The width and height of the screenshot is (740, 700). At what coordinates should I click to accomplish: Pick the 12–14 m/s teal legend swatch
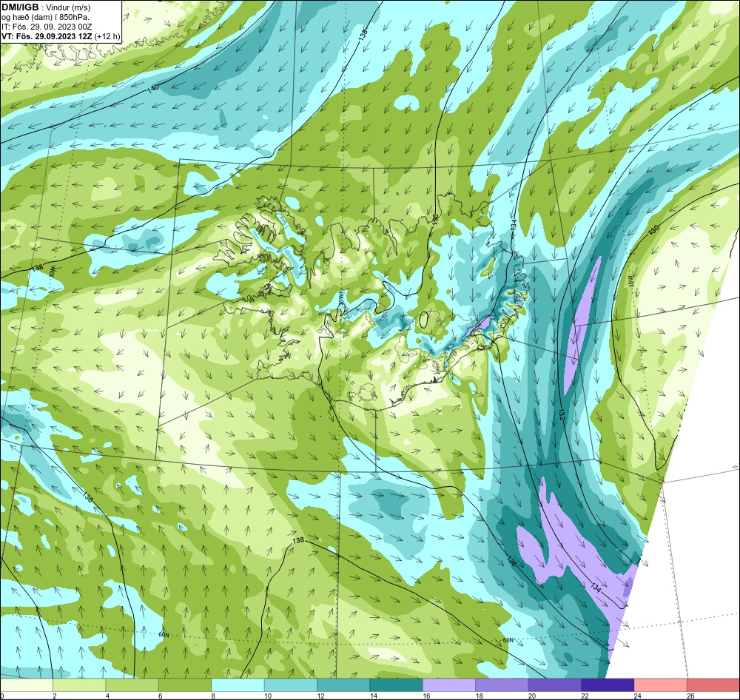click(x=343, y=685)
